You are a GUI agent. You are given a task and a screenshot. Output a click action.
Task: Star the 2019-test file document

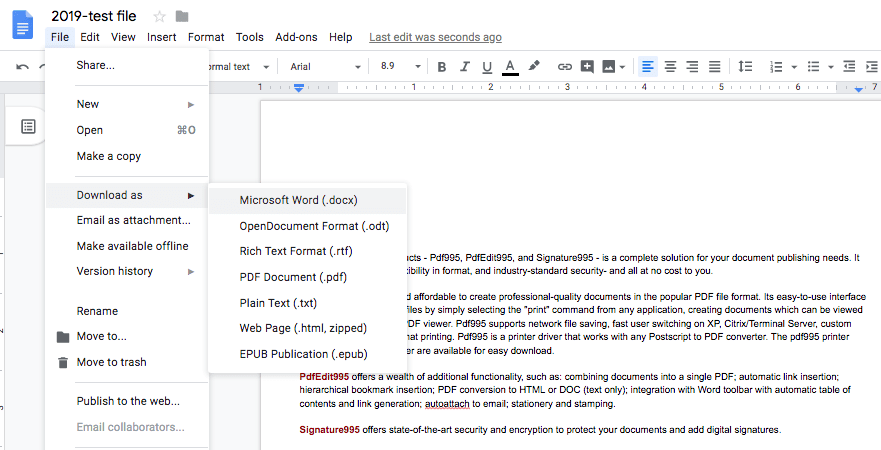click(x=160, y=17)
